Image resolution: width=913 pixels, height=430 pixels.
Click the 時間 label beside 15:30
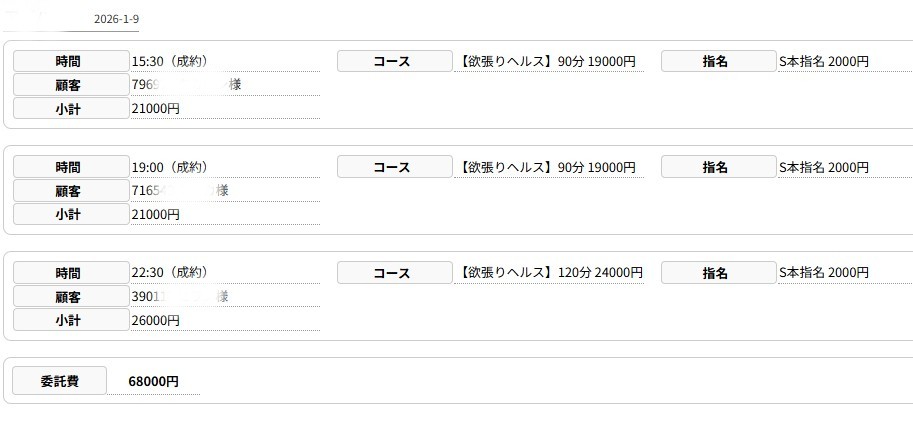(x=68, y=62)
